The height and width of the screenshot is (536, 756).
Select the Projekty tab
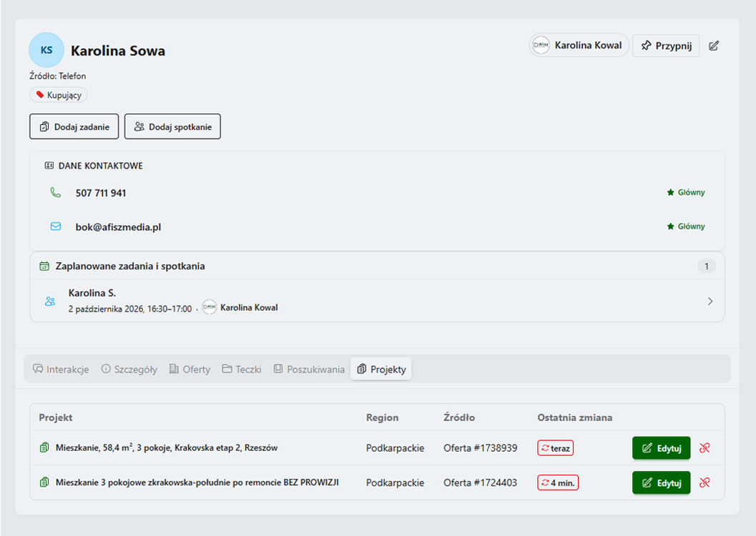coord(381,369)
